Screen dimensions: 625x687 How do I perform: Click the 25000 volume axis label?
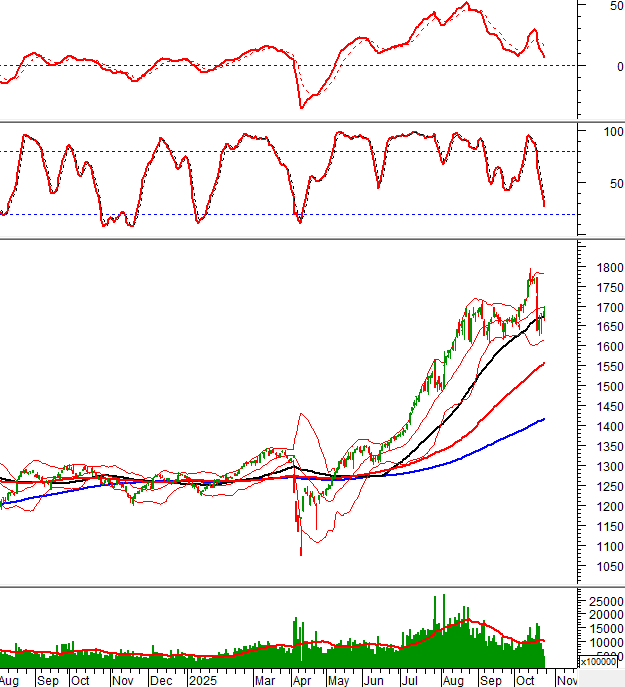pos(605,601)
